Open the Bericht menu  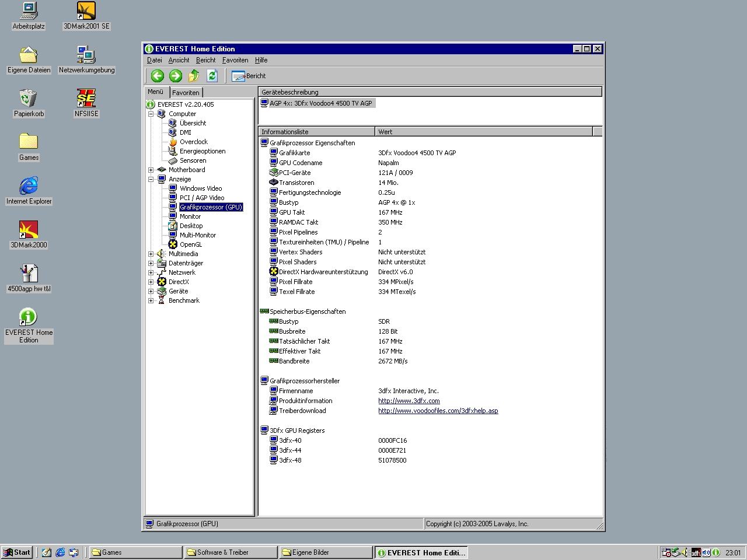(x=206, y=60)
